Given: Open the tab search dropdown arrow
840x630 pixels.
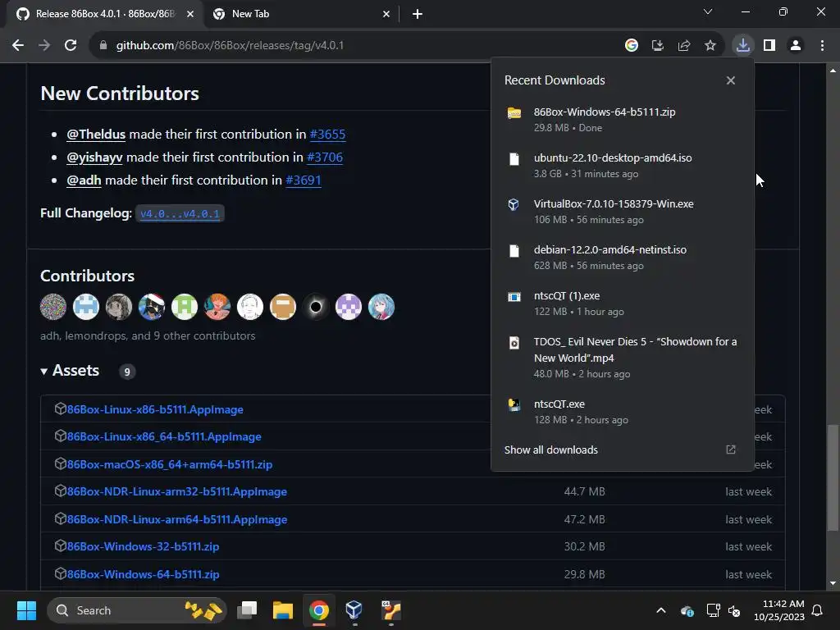Looking at the screenshot, I should click(708, 11).
